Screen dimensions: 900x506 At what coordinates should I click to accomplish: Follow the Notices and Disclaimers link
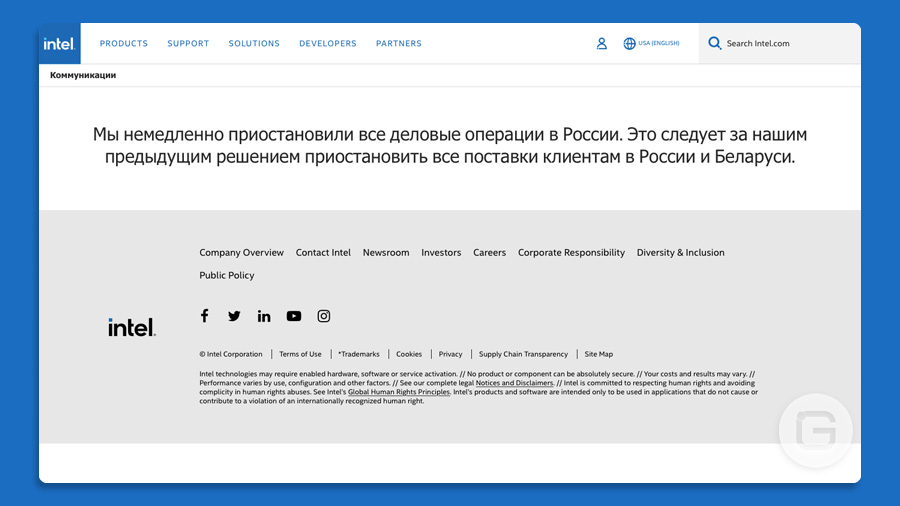click(x=514, y=383)
